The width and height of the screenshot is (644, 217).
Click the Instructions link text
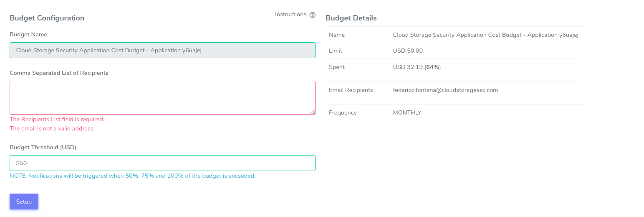tap(290, 15)
